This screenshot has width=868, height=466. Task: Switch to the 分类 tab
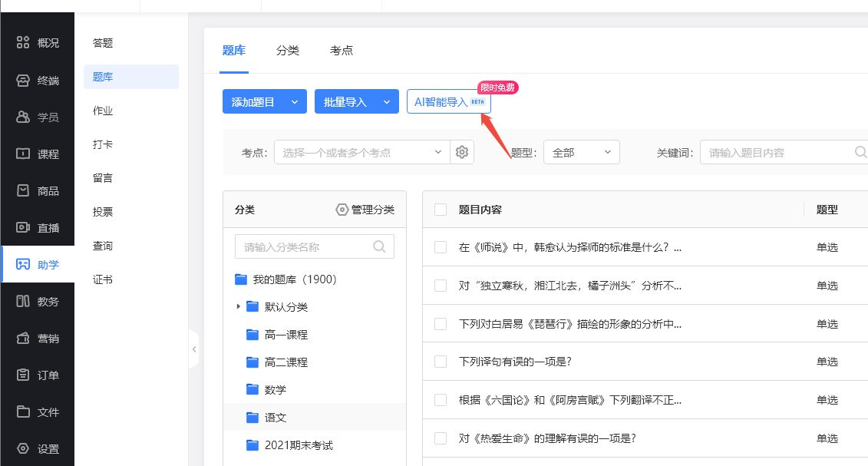pyautogui.click(x=287, y=51)
